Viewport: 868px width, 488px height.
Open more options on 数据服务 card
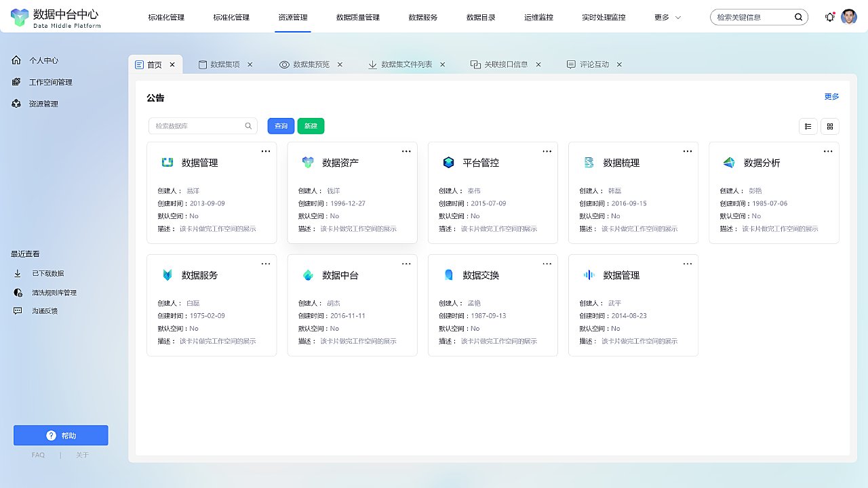(266, 264)
